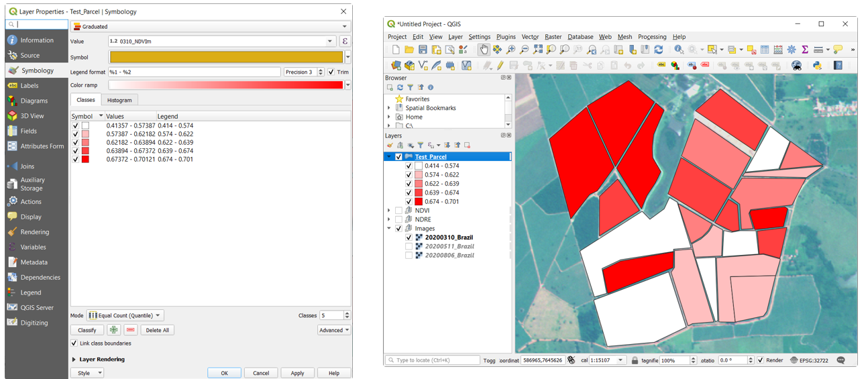The image size is (868, 379).
Task: Open the Identify Features tool
Action: click(680, 50)
